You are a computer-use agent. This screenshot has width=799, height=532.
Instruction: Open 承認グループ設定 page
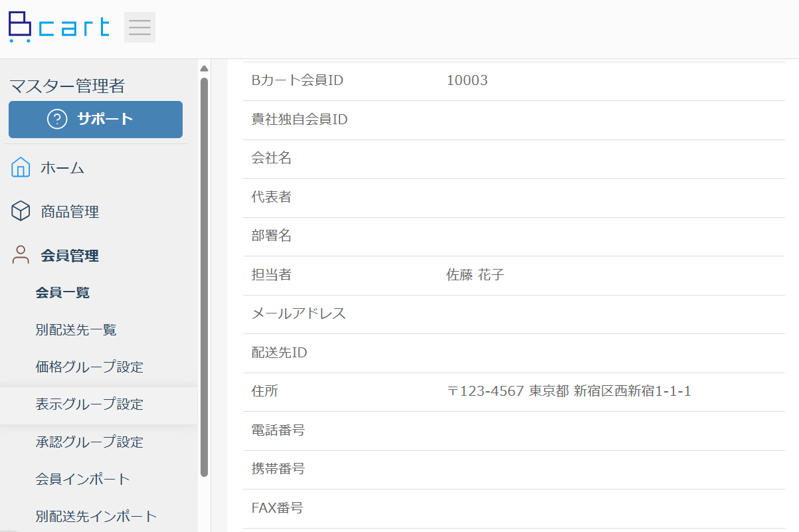[x=89, y=442]
